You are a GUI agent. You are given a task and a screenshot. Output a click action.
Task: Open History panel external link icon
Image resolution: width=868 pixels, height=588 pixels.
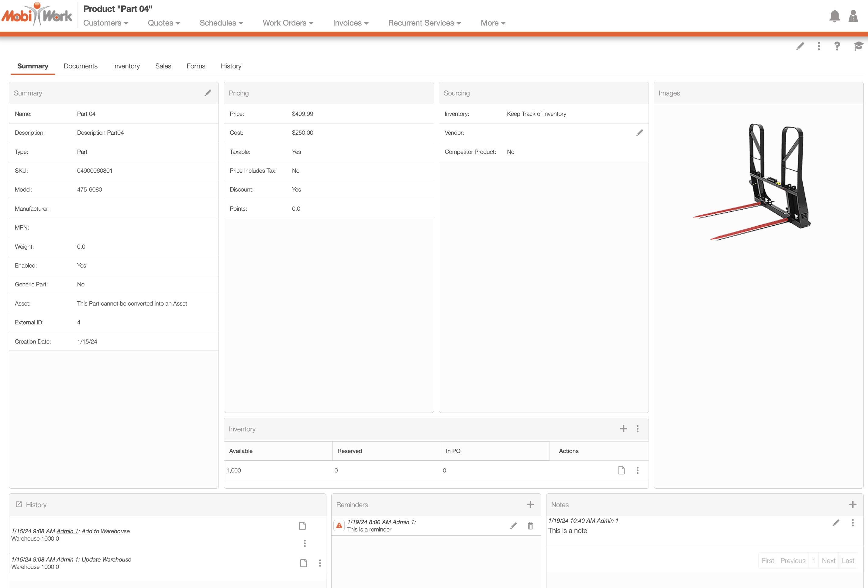coord(19,504)
